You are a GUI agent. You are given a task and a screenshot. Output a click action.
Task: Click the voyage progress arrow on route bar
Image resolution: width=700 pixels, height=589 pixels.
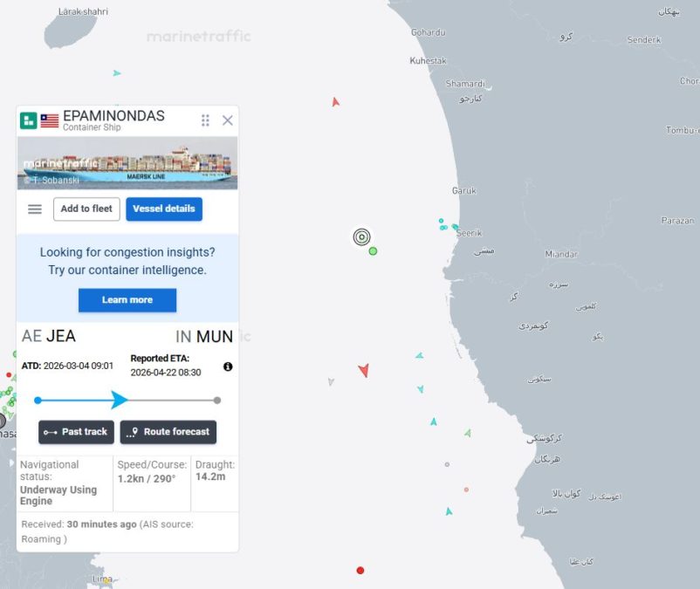point(119,401)
